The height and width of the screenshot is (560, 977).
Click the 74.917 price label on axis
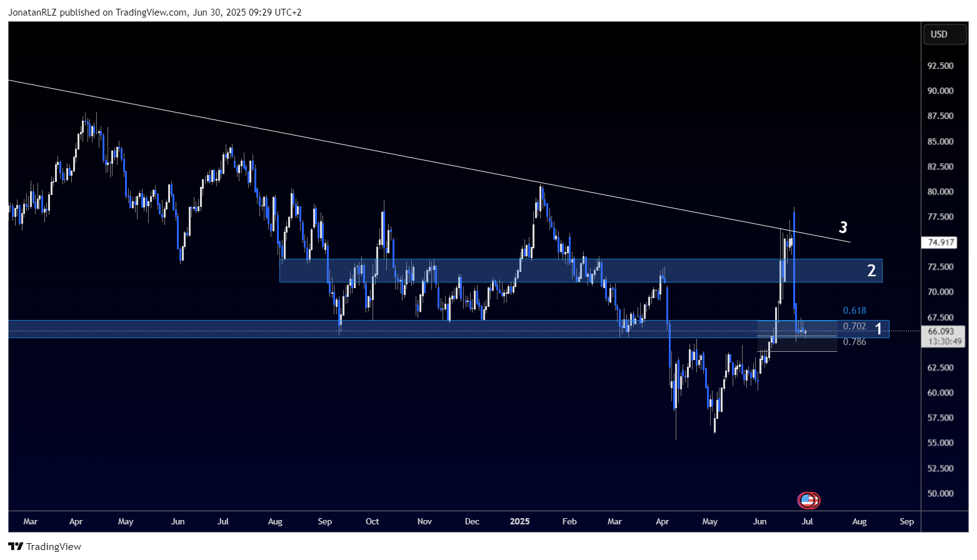click(940, 242)
